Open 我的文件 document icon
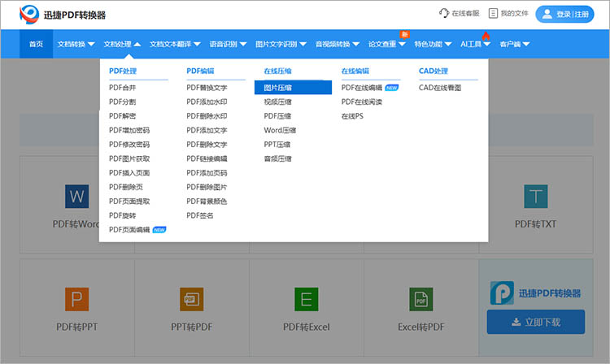The width and height of the screenshot is (610, 364). coord(493,13)
